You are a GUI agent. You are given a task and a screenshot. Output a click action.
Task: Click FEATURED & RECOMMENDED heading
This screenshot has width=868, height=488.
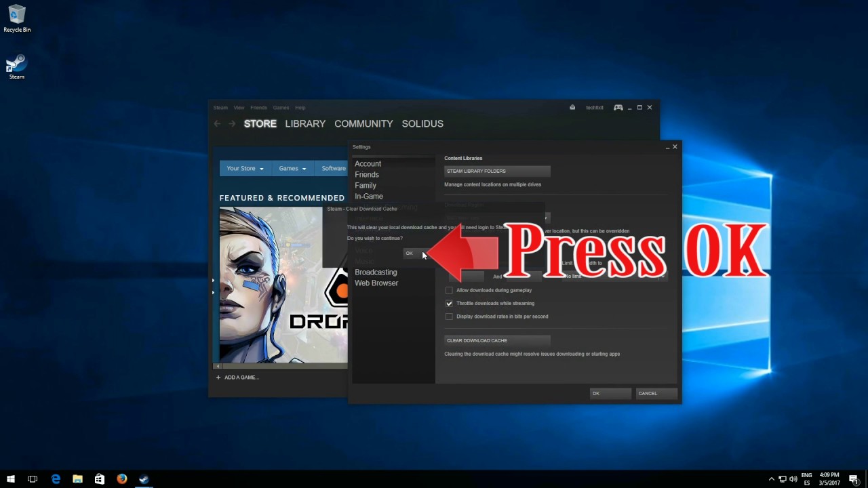coord(282,198)
